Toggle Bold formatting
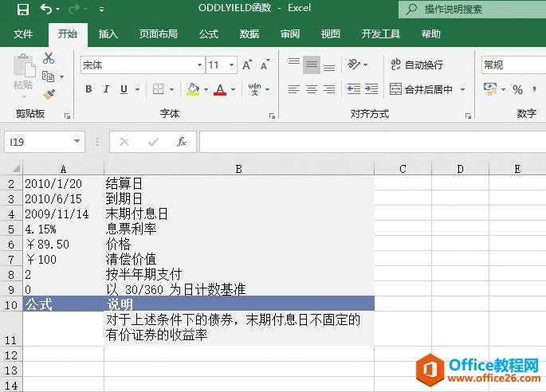This screenshot has height=392, width=546. point(88,89)
